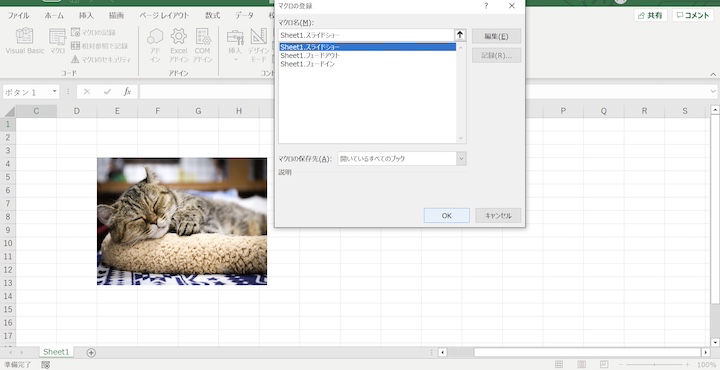Viewport: 720px width, 370px height.
Task: Click the マクロ (Macros) ribbon icon
Action: point(57,41)
